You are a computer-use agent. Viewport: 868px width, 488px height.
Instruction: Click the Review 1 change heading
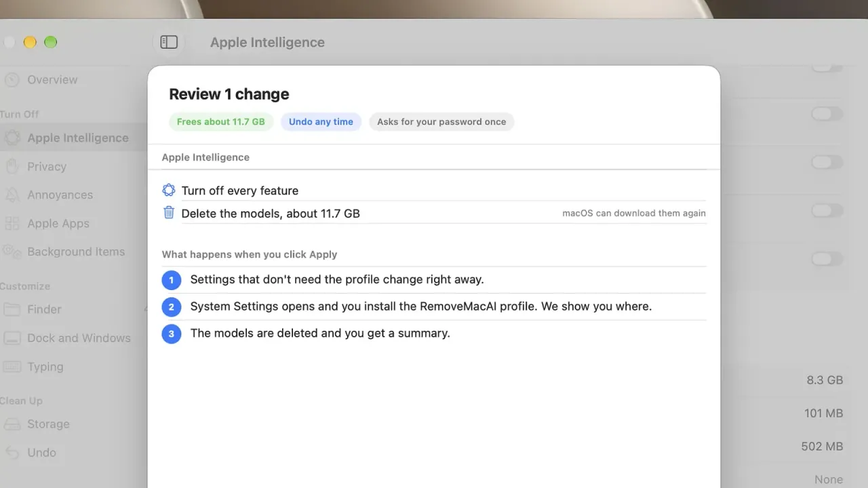[x=229, y=94]
